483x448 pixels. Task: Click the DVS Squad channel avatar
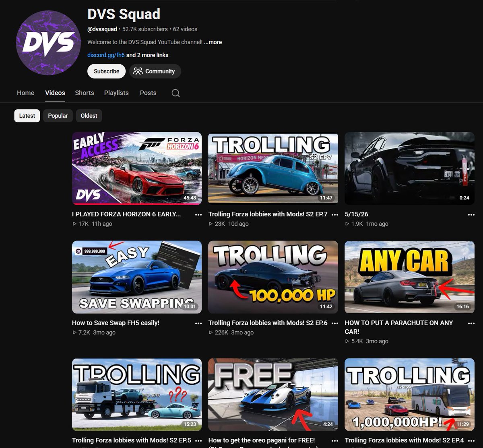(x=48, y=43)
